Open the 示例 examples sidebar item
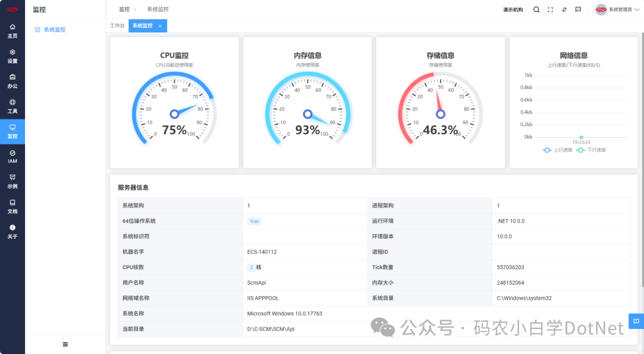644x354 pixels. pyautogui.click(x=13, y=181)
